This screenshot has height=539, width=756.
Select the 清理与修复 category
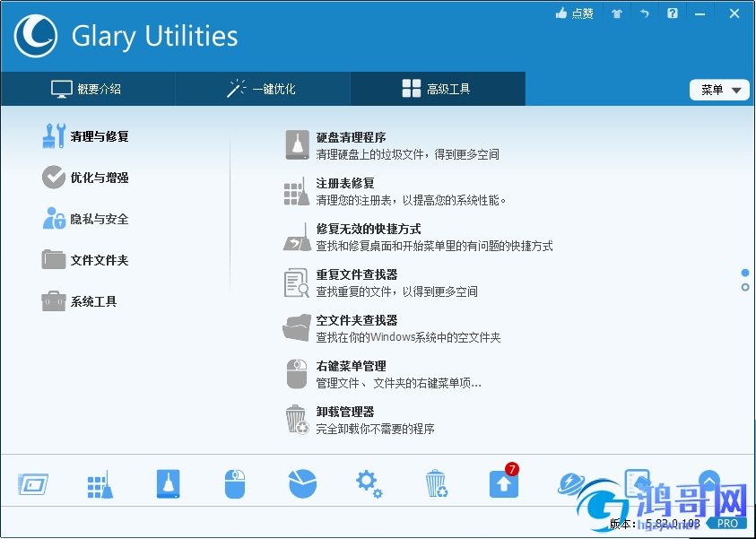[x=86, y=136]
